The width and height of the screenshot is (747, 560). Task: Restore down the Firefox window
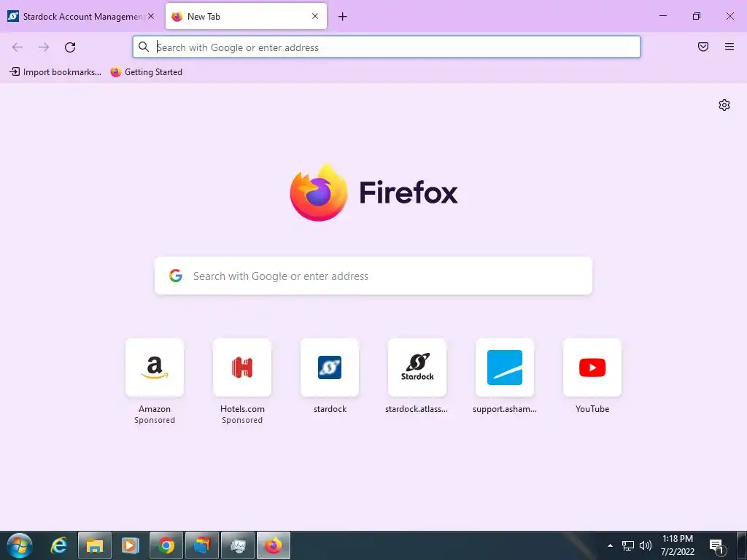tap(697, 16)
